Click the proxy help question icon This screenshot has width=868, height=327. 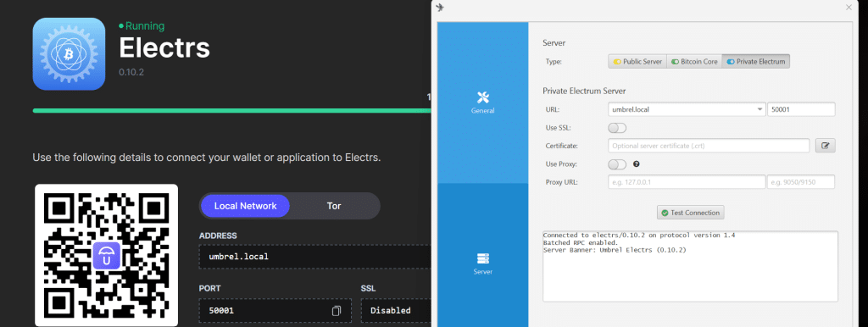click(x=636, y=164)
